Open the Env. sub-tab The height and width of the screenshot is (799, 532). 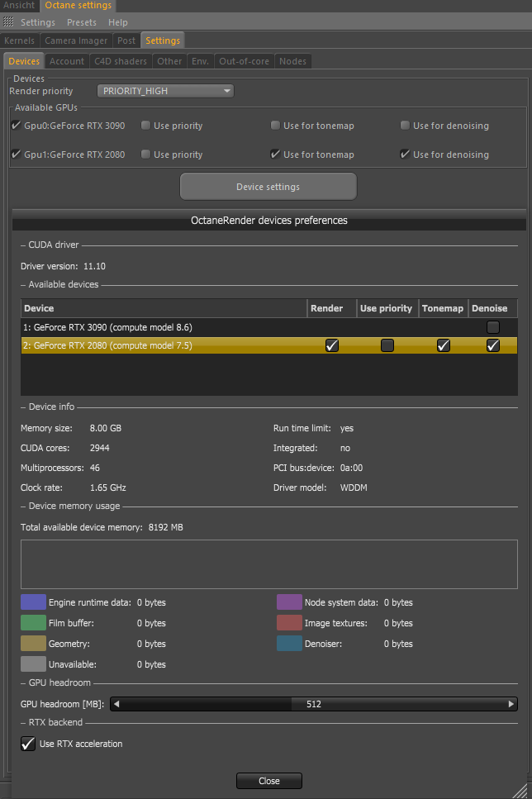point(200,61)
